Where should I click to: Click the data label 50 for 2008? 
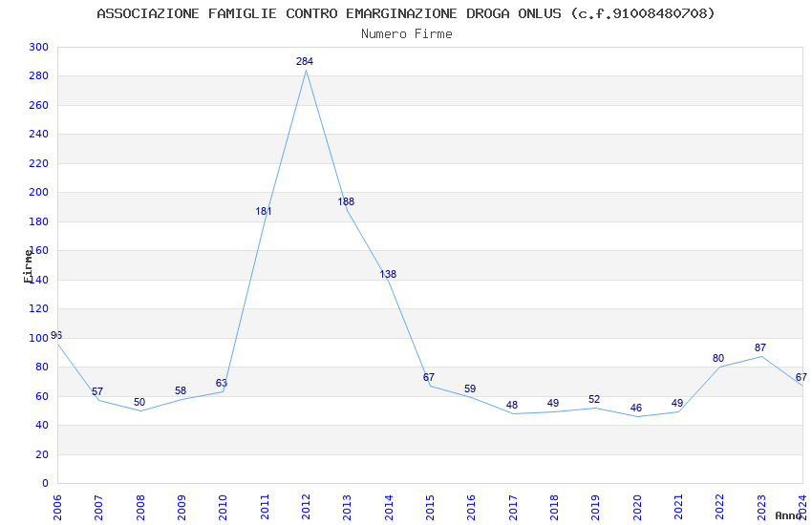[139, 402]
